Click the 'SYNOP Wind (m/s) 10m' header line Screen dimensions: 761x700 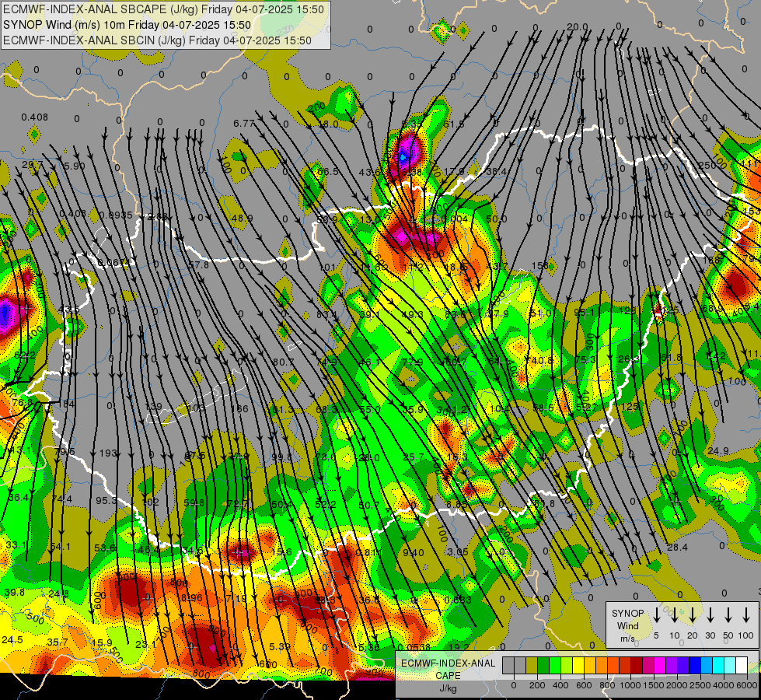click(127, 25)
